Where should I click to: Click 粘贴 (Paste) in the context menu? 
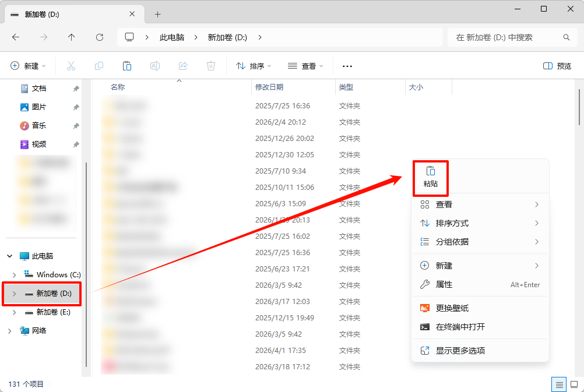(x=430, y=178)
